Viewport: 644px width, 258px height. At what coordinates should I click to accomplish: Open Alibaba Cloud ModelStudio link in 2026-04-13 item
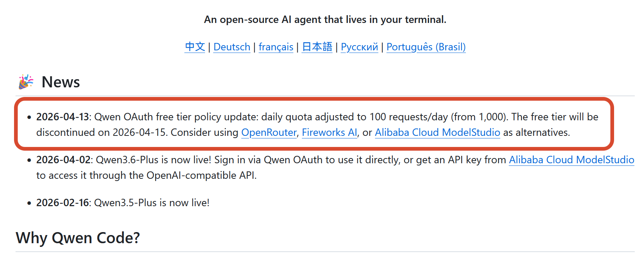(437, 133)
